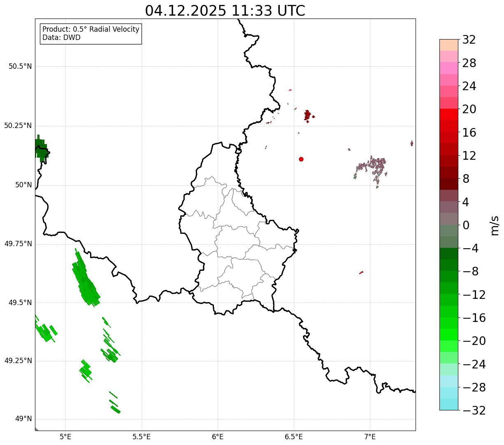Viewport: 504px width, 445px height.
Task: Click the colorbar tick label 32
Action: (469, 40)
